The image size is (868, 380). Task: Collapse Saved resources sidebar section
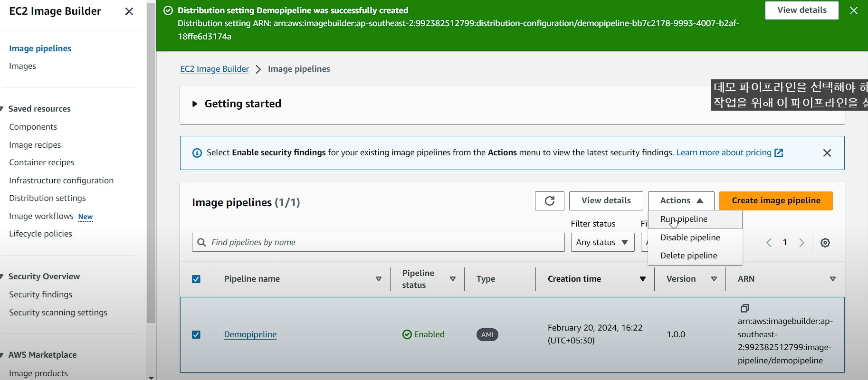(x=2, y=109)
